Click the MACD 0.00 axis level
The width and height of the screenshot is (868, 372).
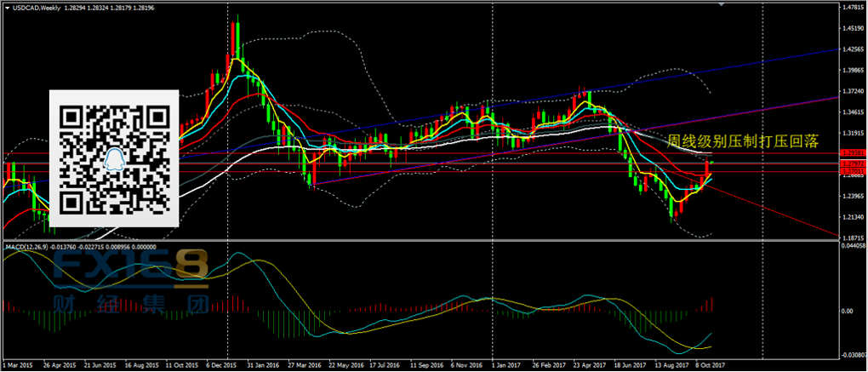847,311
